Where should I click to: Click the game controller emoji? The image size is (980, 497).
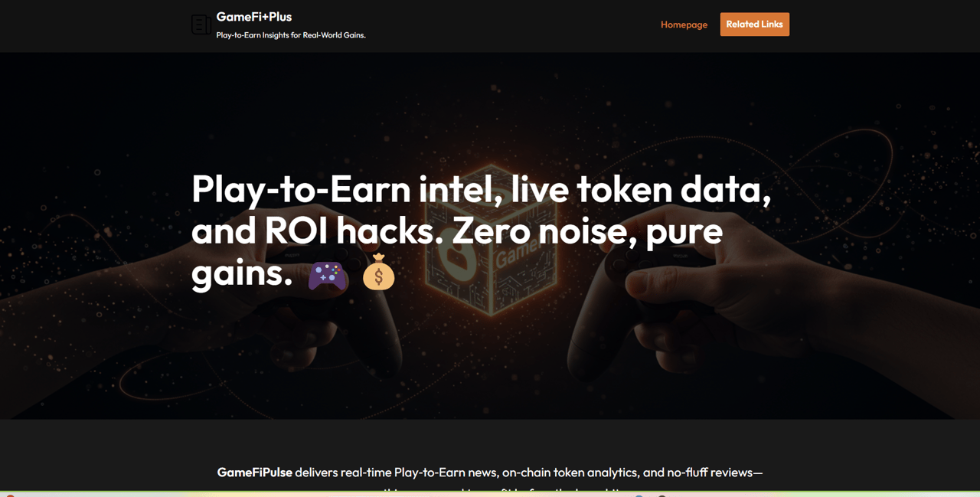tap(328, 274)
